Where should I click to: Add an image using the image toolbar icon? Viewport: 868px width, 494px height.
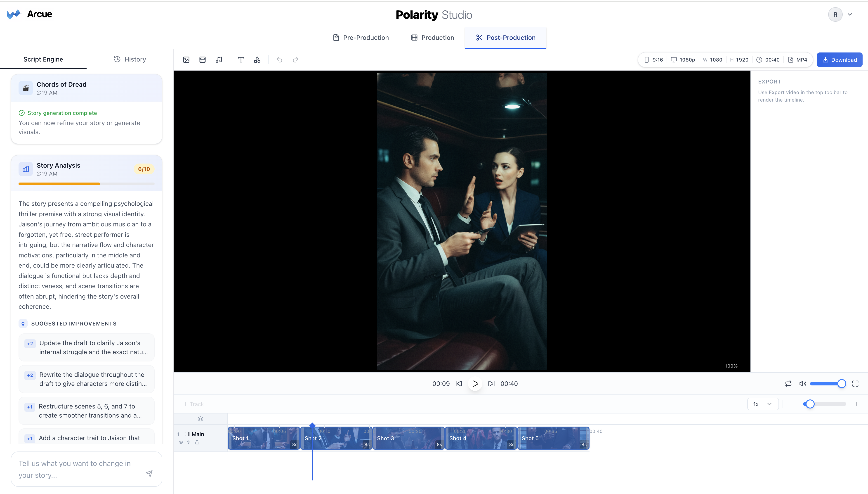tap(186, 60)
